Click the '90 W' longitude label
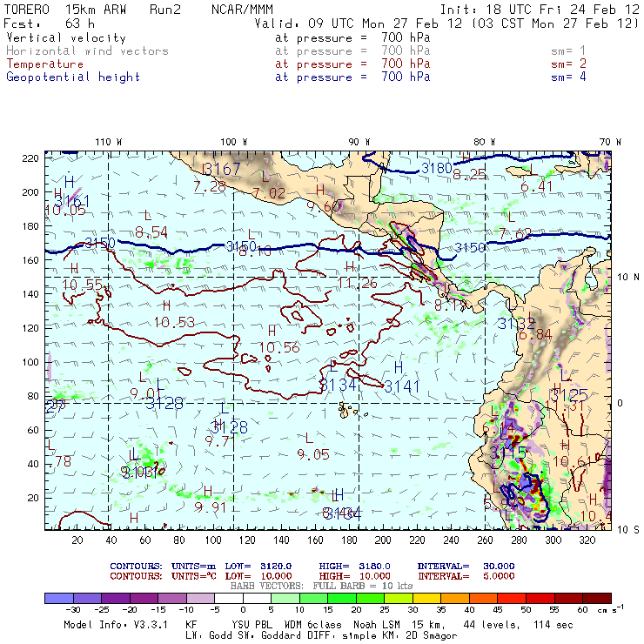Viewport: 644px width, 644px height. 359,142
